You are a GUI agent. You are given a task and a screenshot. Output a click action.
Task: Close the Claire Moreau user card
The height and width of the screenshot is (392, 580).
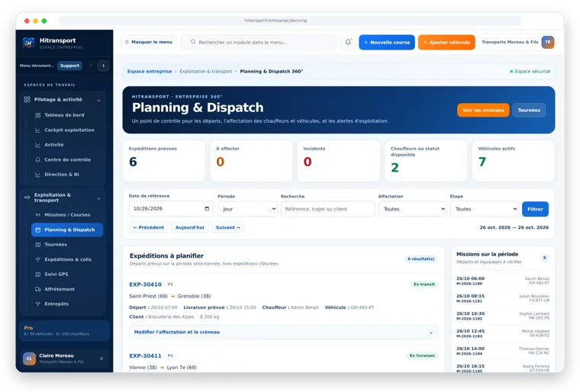coord(101,358)
